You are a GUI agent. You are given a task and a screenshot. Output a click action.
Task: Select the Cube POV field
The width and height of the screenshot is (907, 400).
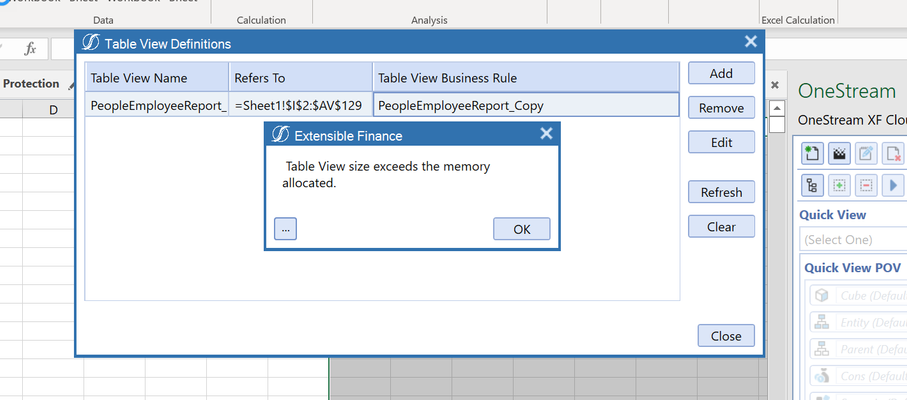[x=856, y=295]
